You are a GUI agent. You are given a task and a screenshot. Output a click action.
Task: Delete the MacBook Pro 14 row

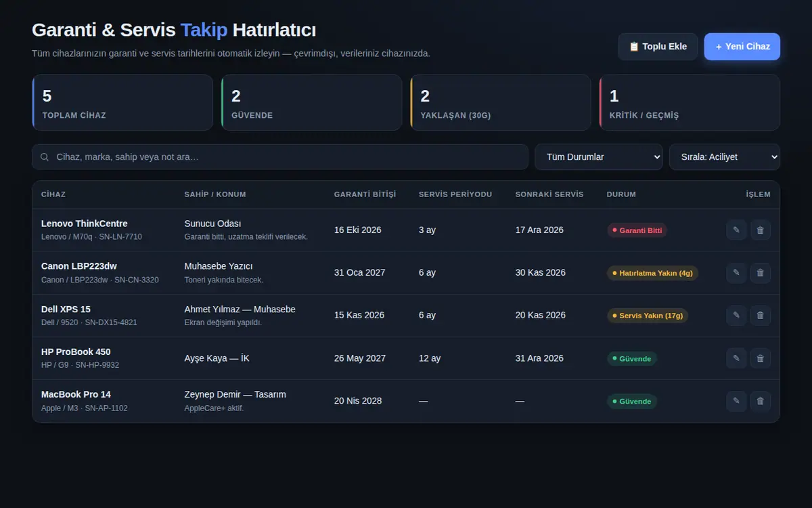tap(760, 401)
